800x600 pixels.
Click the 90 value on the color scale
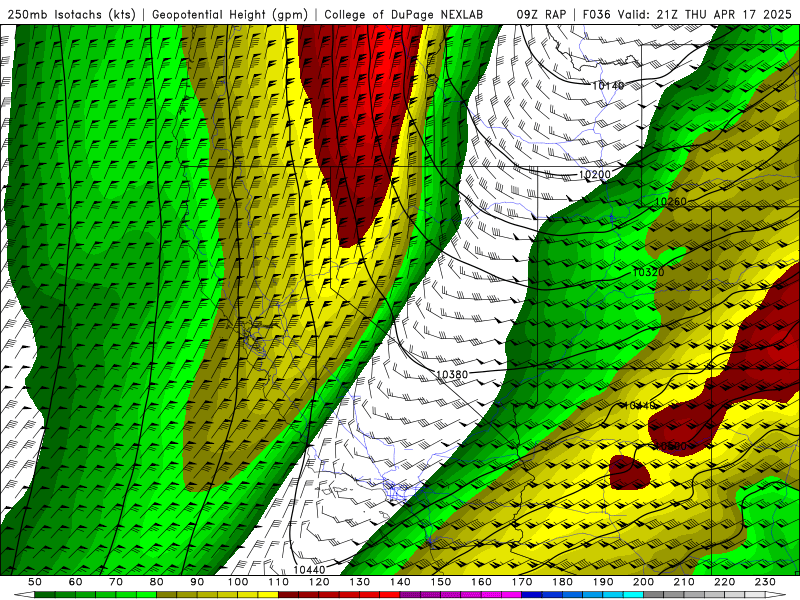[197, 582]
